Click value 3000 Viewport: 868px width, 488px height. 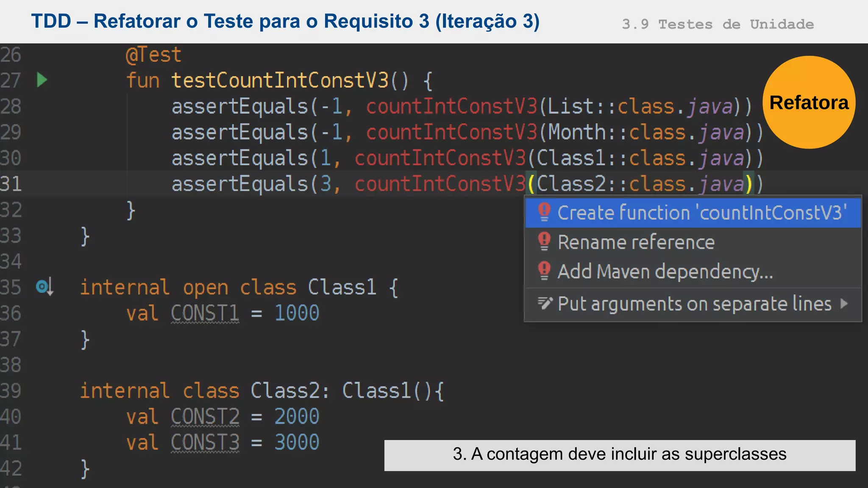[297, 443]
